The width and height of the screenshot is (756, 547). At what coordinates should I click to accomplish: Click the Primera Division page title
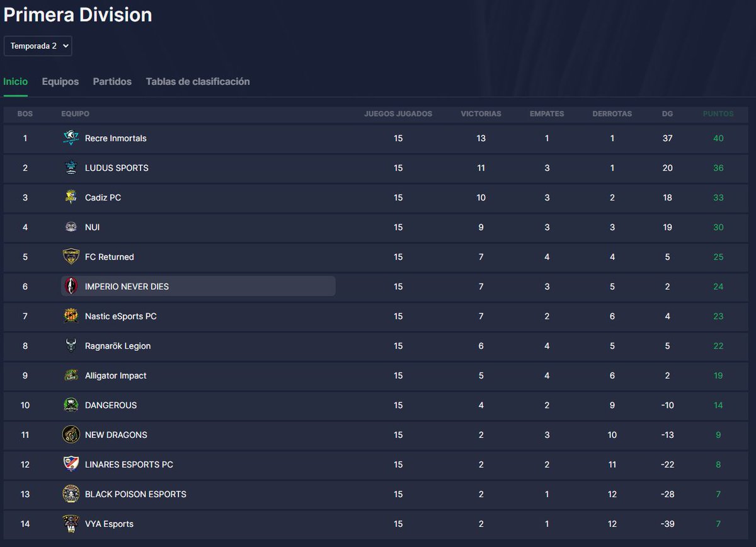coord(78,14)
